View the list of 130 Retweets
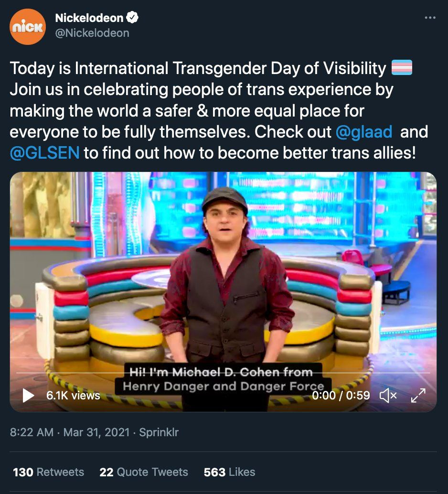This screenshot has width=448, height=494. point(48,472)
